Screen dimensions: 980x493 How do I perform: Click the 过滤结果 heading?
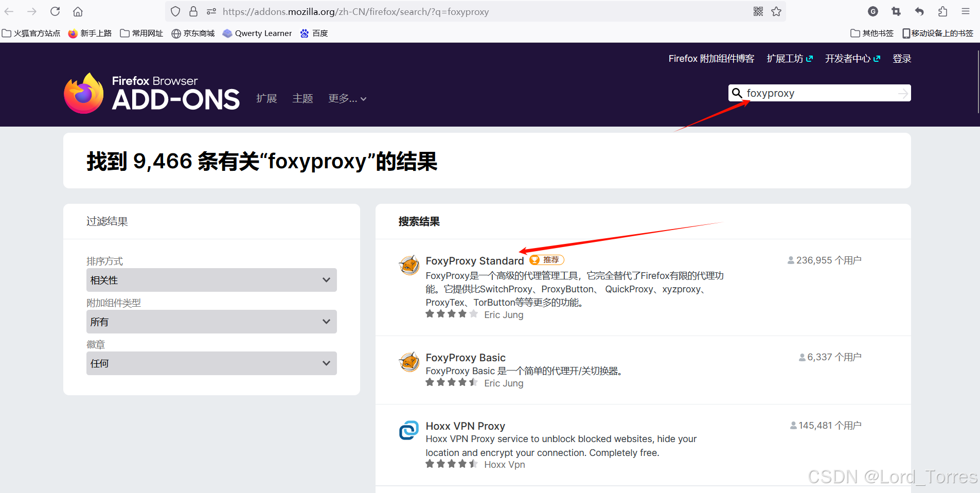coord(107,221)
